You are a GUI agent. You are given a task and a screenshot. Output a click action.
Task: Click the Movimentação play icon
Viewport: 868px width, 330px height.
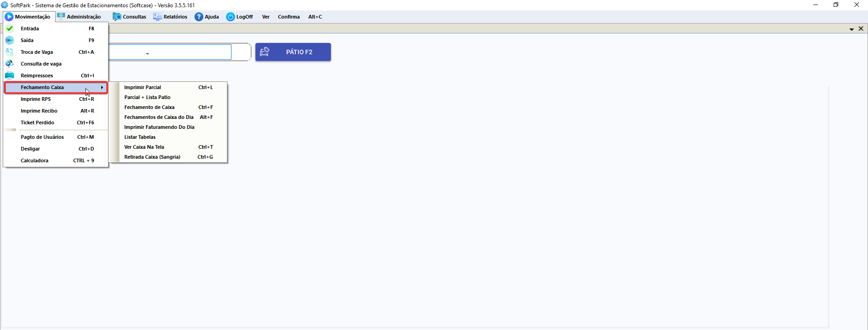tap(9, 17)
